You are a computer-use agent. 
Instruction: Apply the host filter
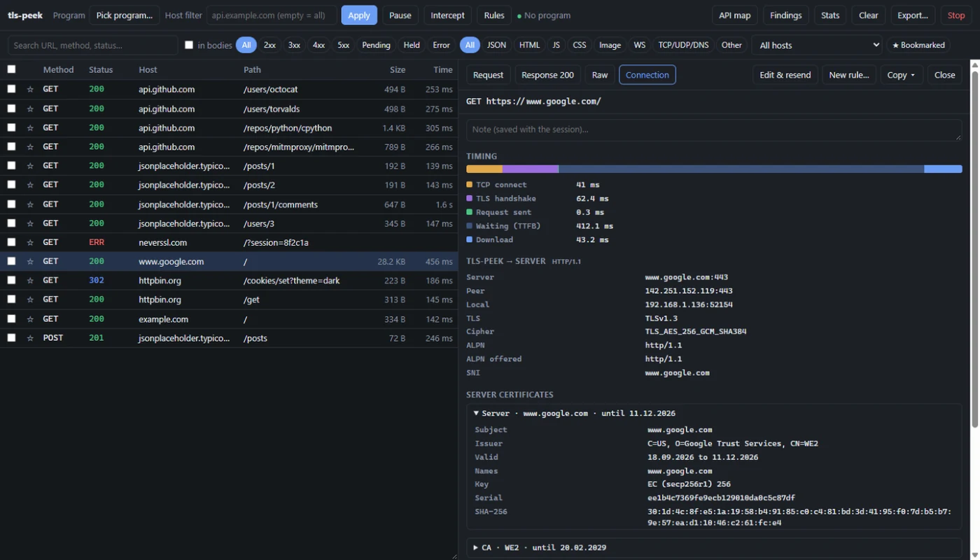pyautogui.click(x=359, y=15)
